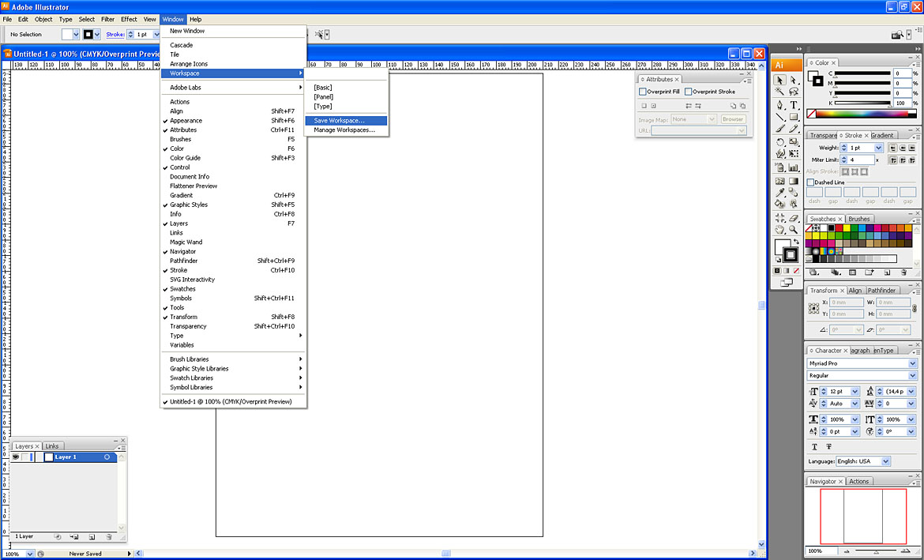Switch to the Gradient panel tab

coord(882,135)
